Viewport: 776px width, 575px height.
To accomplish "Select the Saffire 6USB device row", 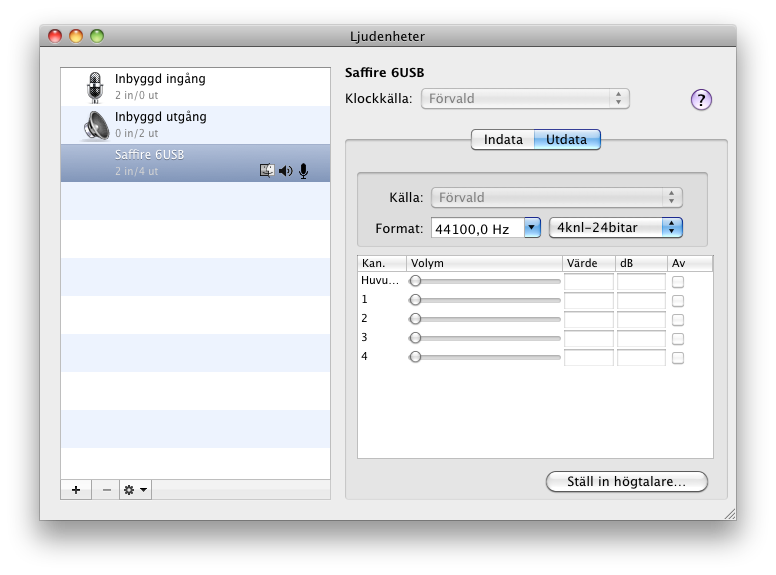I will tap(180, 162).
